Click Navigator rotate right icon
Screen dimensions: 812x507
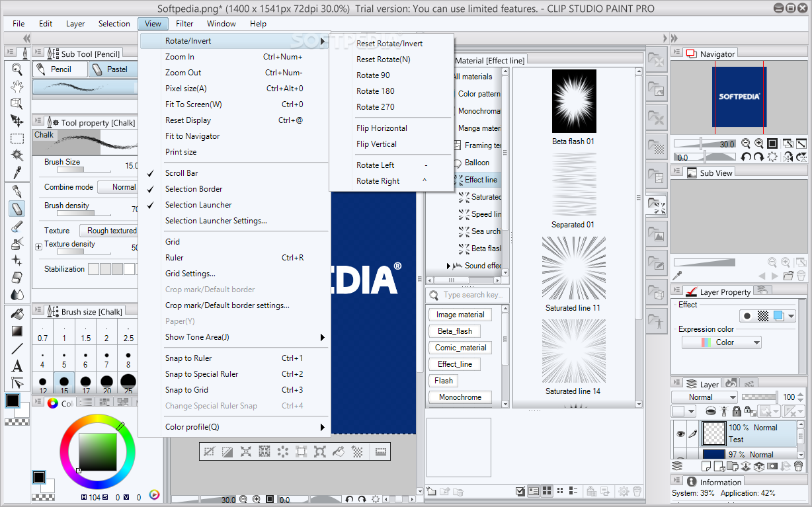759,157
